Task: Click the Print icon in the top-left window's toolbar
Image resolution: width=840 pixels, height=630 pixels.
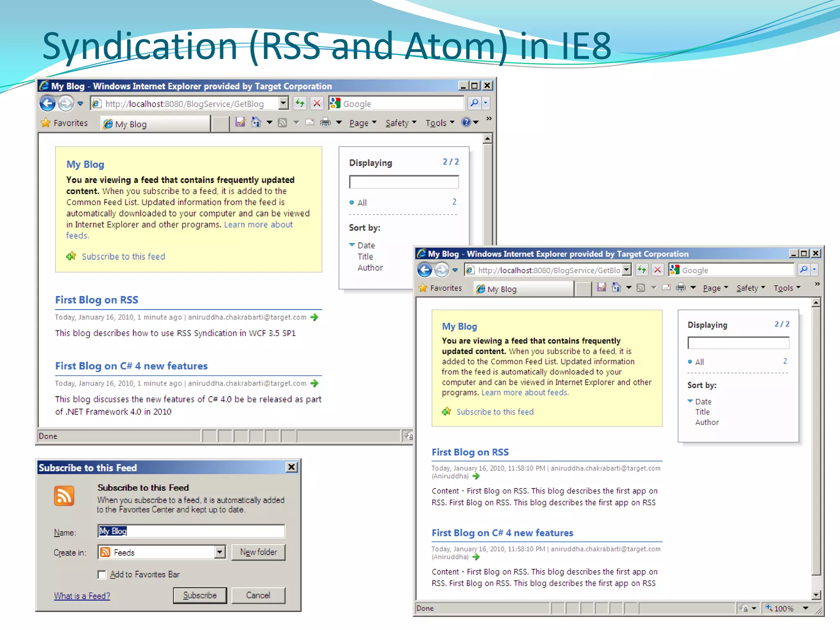Action: click(325, 122)
